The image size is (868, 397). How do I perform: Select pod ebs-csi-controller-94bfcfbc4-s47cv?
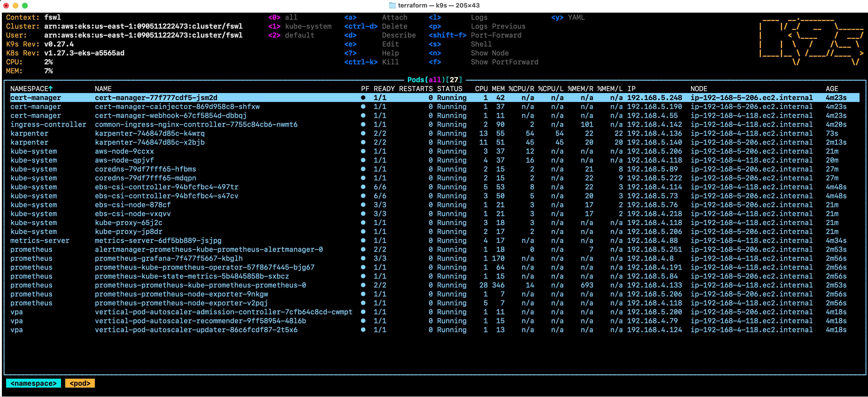coord(435,196)
